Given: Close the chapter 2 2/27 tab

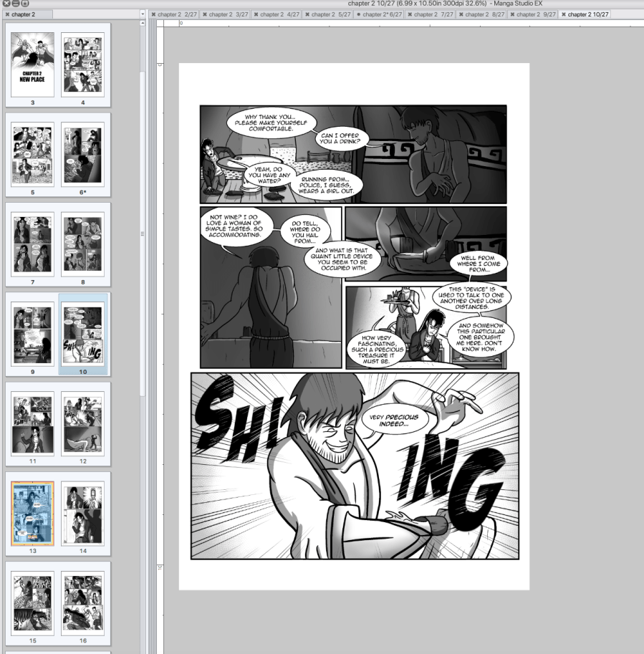Looking at the screenshot, I should pyautogui.click(x=154, y=14).
